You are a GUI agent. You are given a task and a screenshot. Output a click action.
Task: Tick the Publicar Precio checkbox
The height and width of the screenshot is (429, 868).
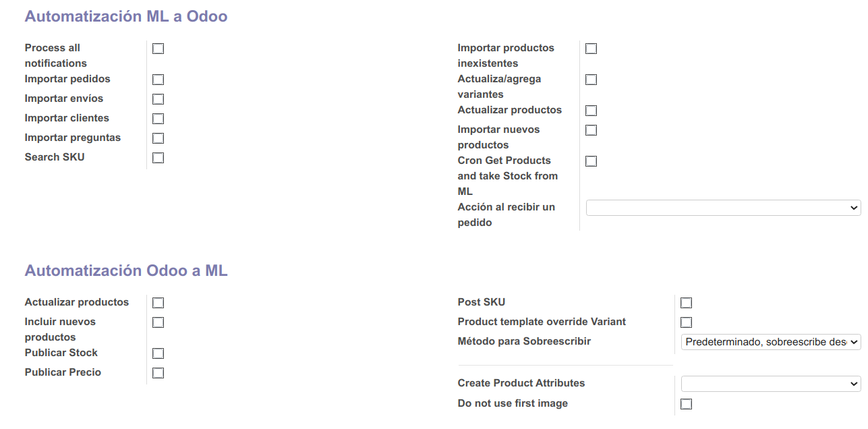[x=158, y=373]
